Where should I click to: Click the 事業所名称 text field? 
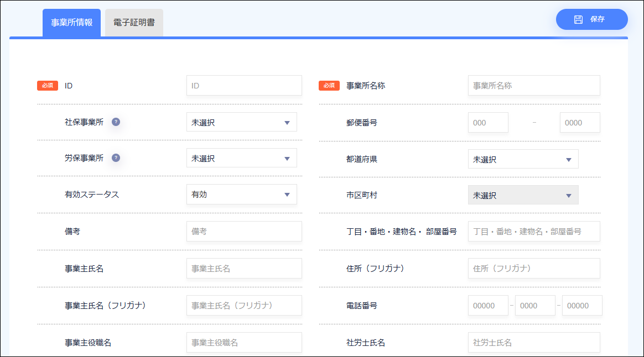(533, 86)
